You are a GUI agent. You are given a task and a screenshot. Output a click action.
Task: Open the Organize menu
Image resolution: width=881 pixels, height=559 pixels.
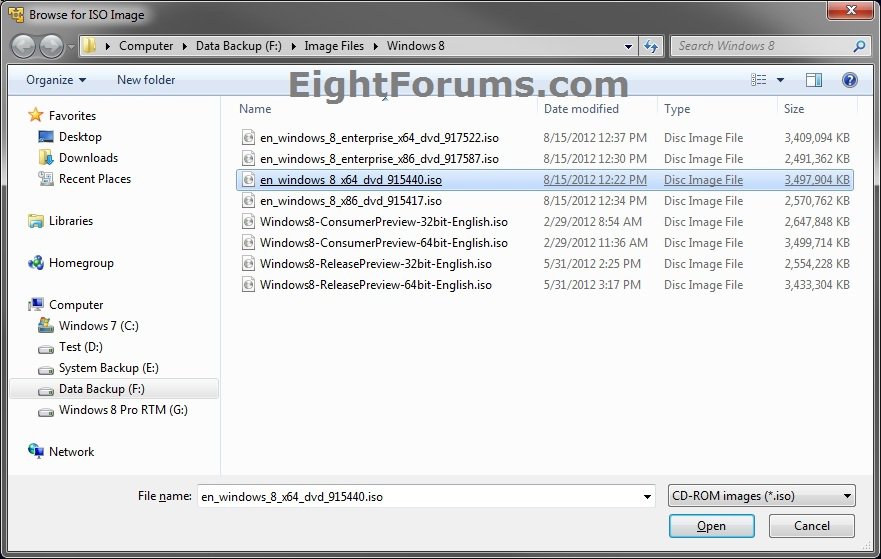[x=56, y=80]
